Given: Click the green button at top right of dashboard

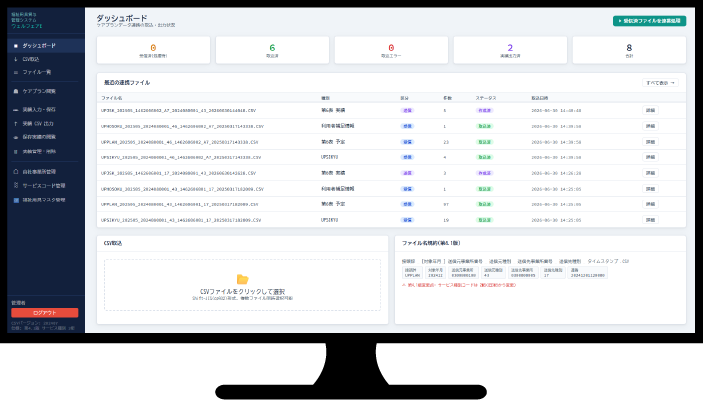Looking at the screenshot, I should [x=649, y=21].
